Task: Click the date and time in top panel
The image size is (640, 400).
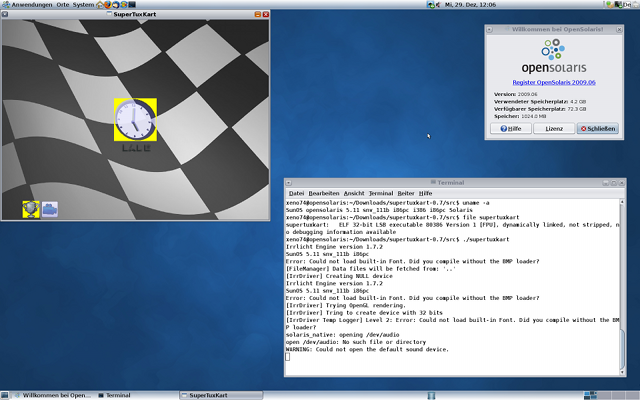Action: 470,4
